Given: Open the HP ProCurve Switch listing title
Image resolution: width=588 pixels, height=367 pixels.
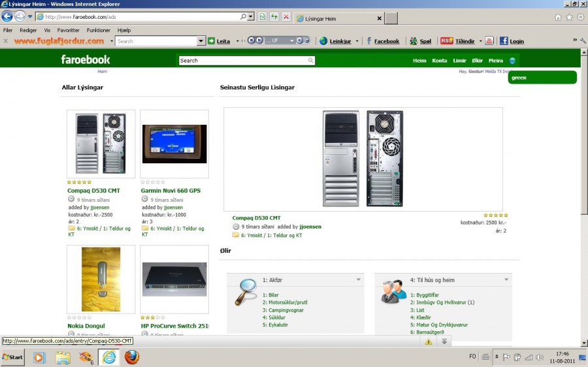Looking at the screenshot, I should (174, 326).
